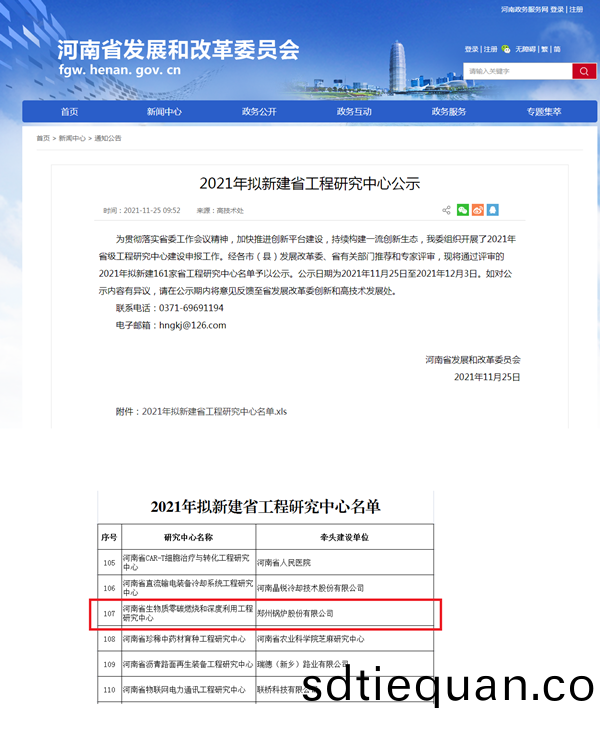Click the red search magnifier button

[584, 71]
